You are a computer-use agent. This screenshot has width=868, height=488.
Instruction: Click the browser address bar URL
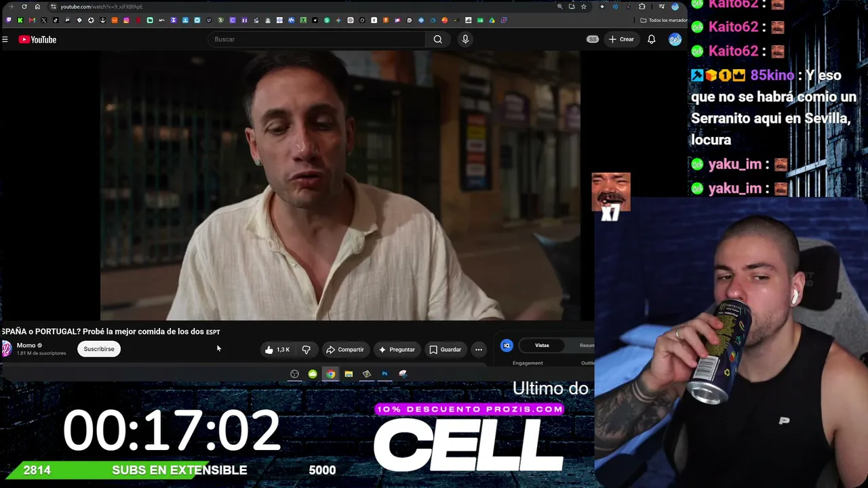(x=102, y=7)
